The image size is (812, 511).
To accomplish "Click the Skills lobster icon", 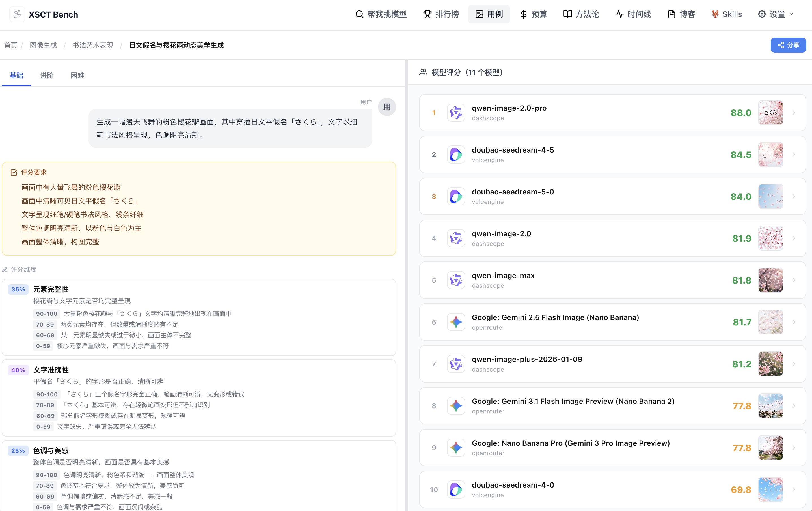I will click(x=715, y=14).
